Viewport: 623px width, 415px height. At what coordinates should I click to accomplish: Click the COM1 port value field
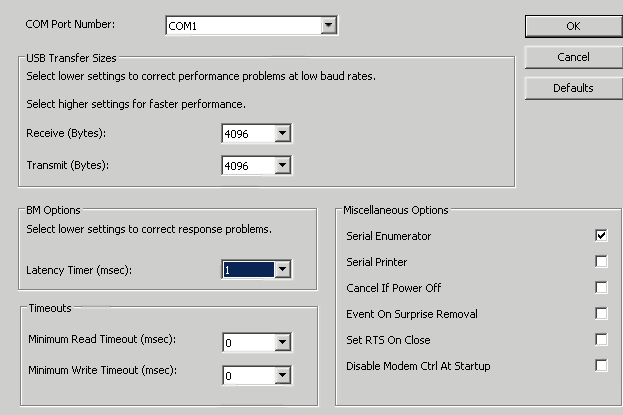[x=244, y=26]
